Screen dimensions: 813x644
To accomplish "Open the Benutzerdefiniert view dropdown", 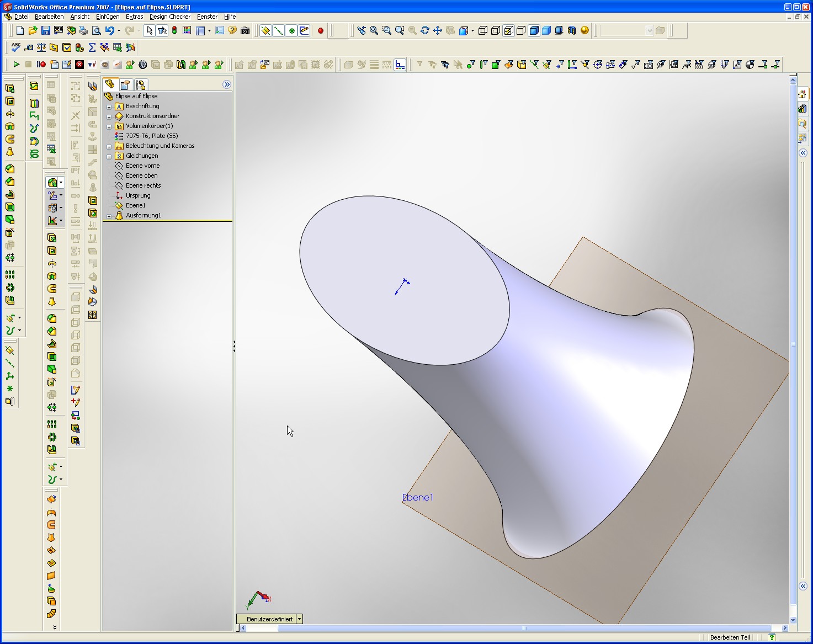I will coord(299,619).
